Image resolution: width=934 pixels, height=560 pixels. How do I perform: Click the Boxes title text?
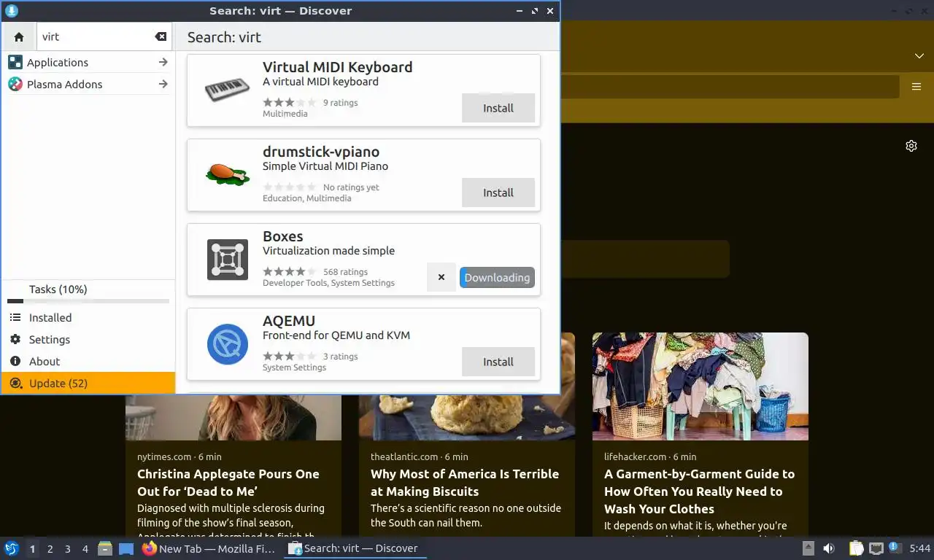coord(283,236)
